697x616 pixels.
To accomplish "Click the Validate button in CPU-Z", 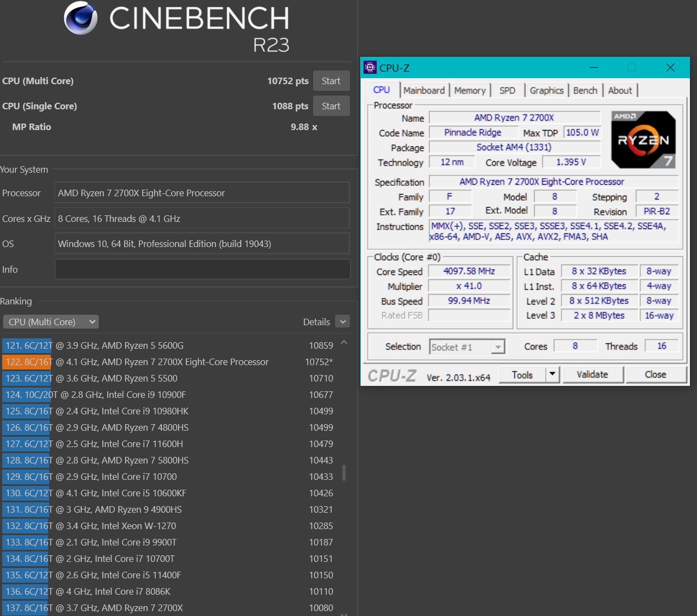I will (593, 374).
